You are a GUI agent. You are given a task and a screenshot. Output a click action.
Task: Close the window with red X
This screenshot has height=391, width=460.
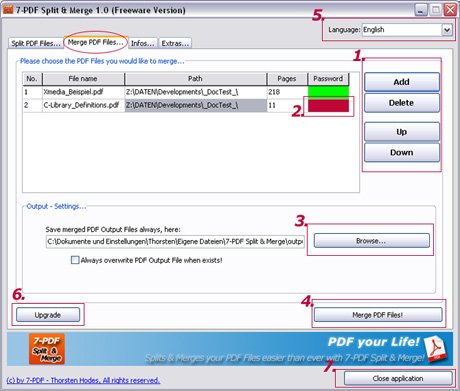[450, 10]
